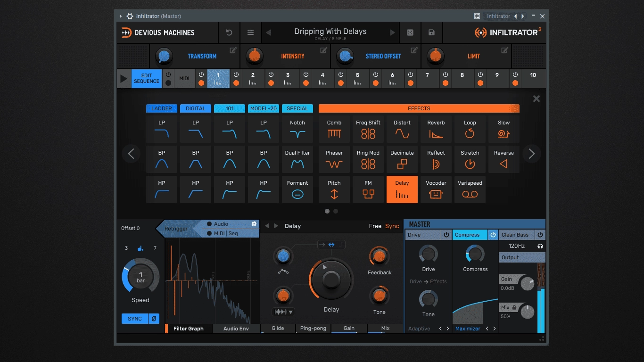Select next module with Delay arrow
Image resolution: width=644 pixels, height=362 pixels.
(276, 226)
